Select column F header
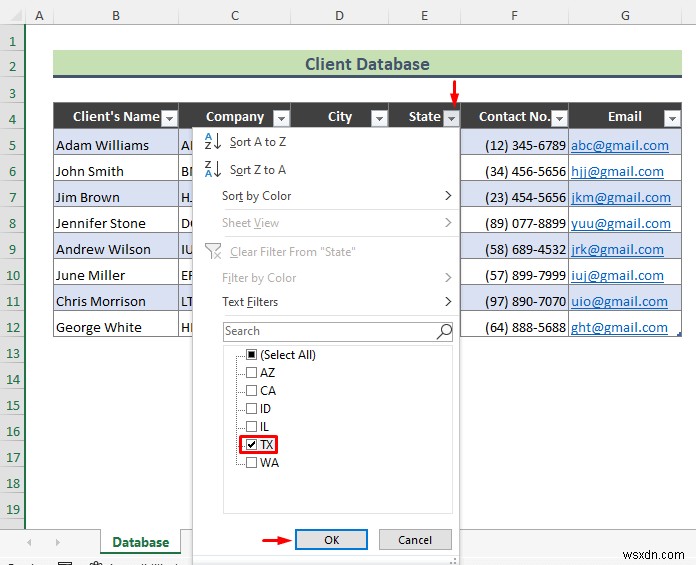 [514, 16]
